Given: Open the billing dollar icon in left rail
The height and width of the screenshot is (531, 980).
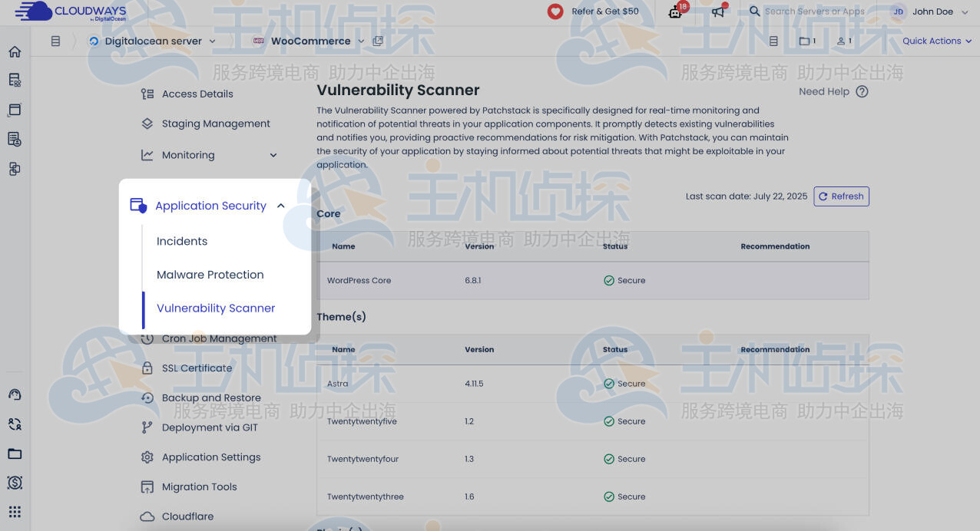Looking at the screenshot, I should click(x=15, y=483).
